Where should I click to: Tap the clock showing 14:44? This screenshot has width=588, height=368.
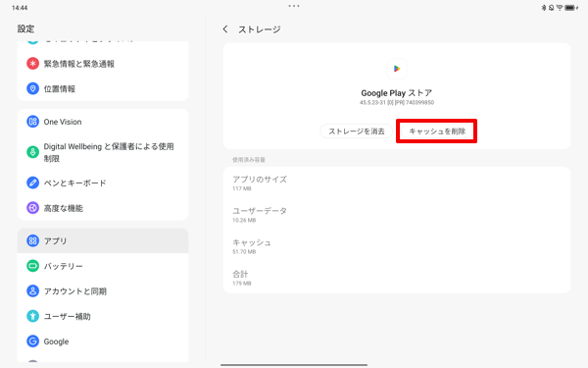point(20,8)
